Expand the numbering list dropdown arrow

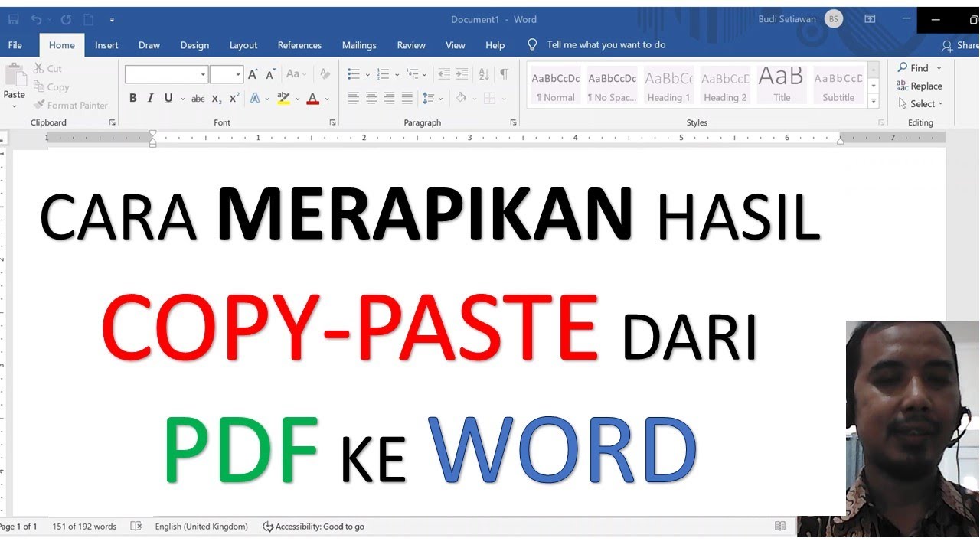pyautogui.click(x=397, y=75)
